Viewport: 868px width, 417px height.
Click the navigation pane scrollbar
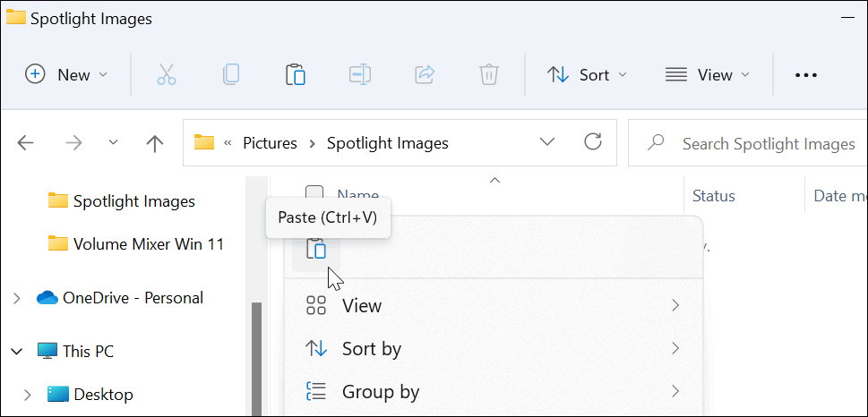257,358
